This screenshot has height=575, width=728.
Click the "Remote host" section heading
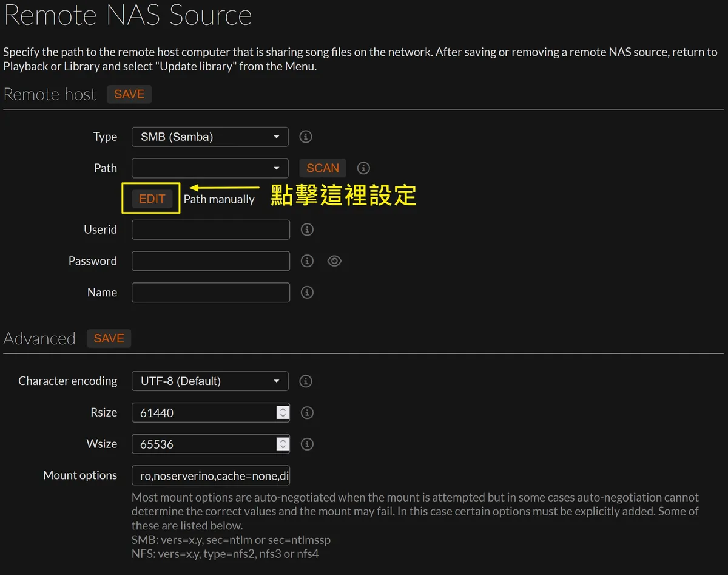tap(50, 95)
